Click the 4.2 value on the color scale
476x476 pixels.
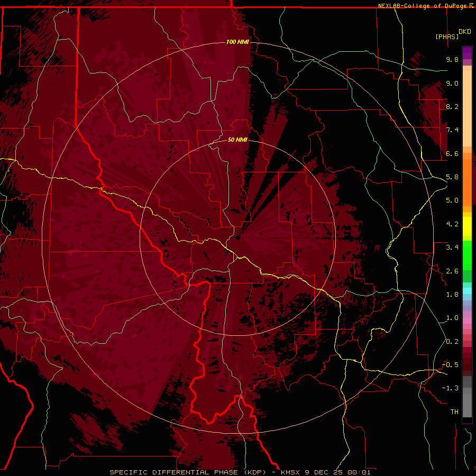pos(452,224)
